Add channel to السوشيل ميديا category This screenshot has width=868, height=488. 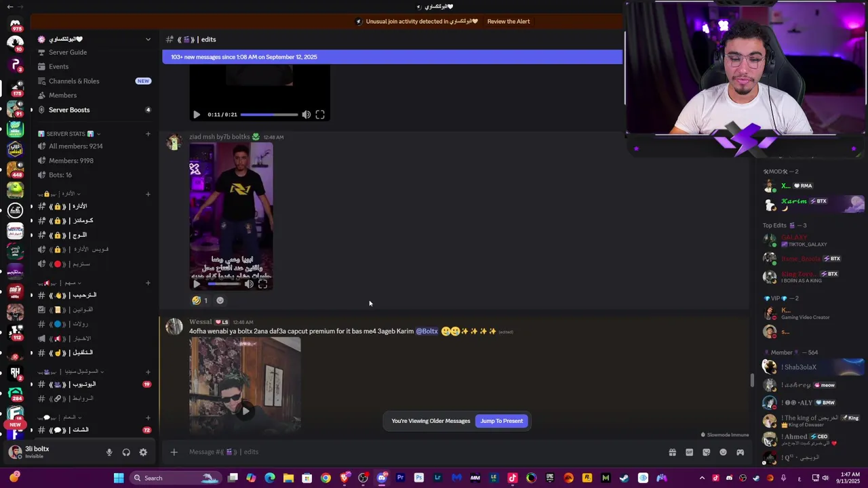click(x=148, y=371)
